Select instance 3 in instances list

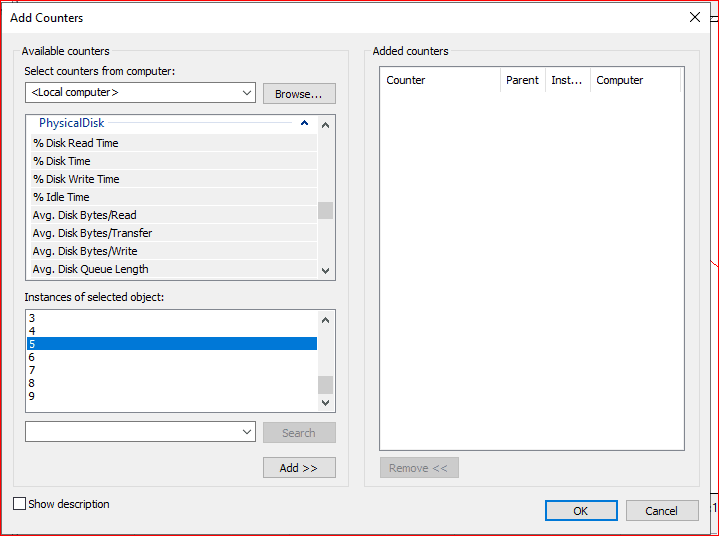point(32,318)
